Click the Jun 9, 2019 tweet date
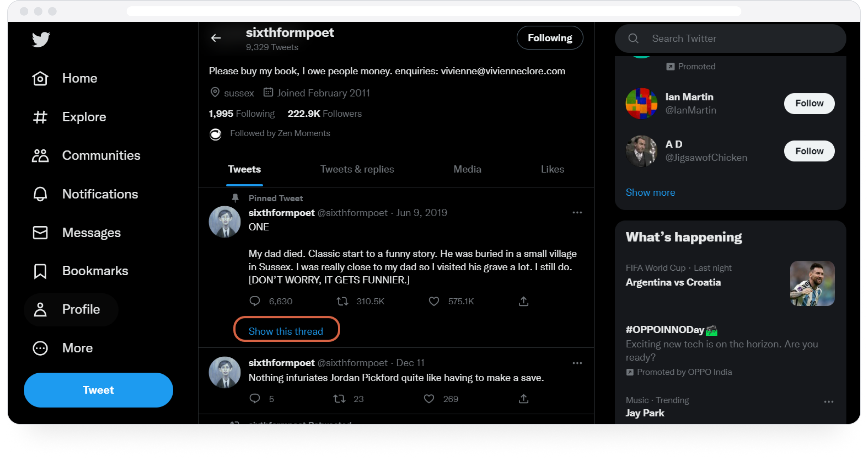The image size is (868, 460). [x=421, y=213]
